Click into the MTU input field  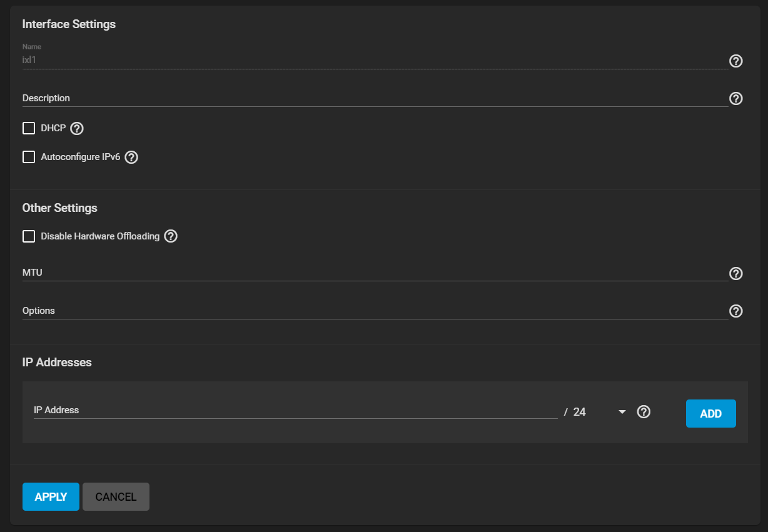(375, 273)
